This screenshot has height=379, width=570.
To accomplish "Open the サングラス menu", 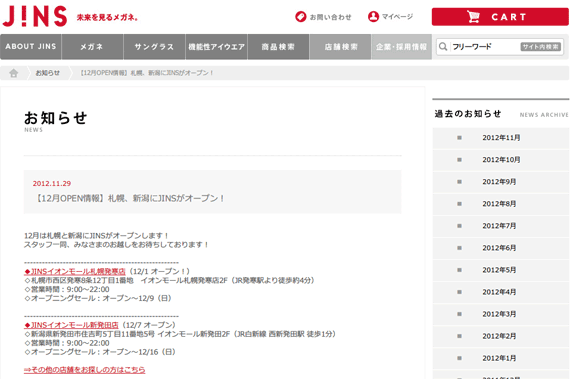I will coord(154,47).
